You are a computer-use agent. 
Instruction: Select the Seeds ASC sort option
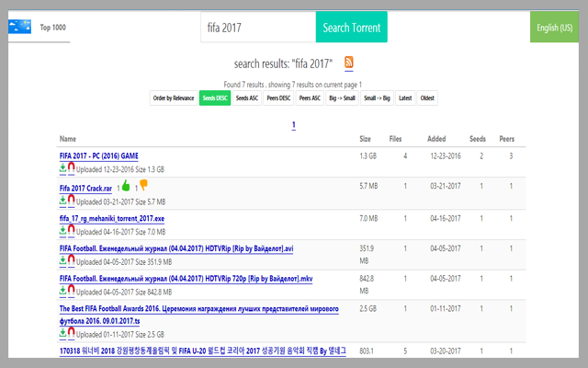[x=247, y=98]
